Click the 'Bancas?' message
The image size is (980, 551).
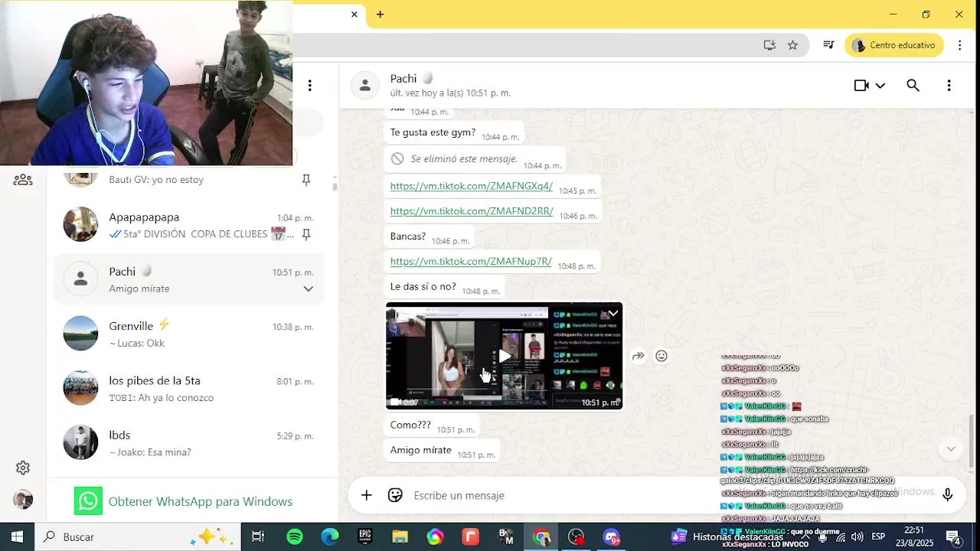[430, 236]
